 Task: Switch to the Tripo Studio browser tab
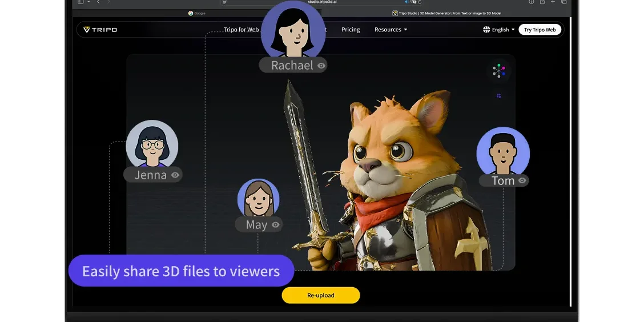[446, 13]
